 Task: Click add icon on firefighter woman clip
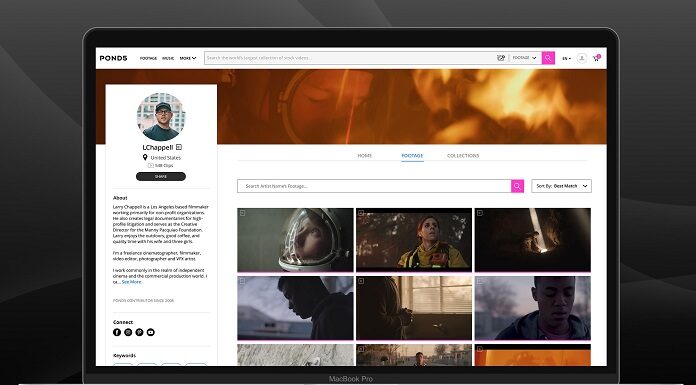(x=361, y=213)
